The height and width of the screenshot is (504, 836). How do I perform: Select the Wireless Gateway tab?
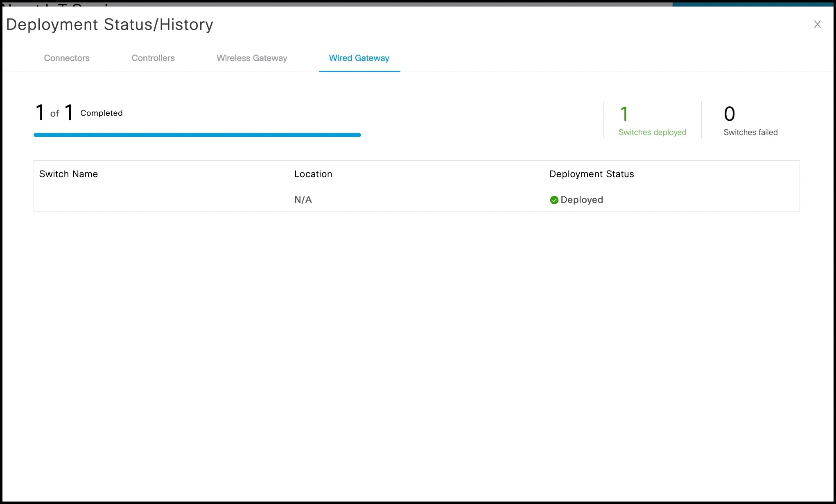(252, 58)
